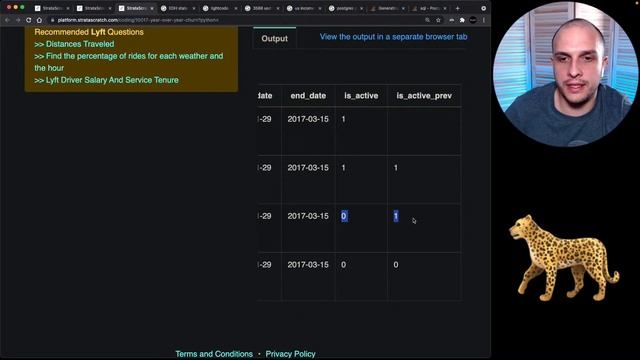Open 'Find the percentage of rides for each weather' question
The width and height of the screenshot is (640, 360).
tap(129, 62)
